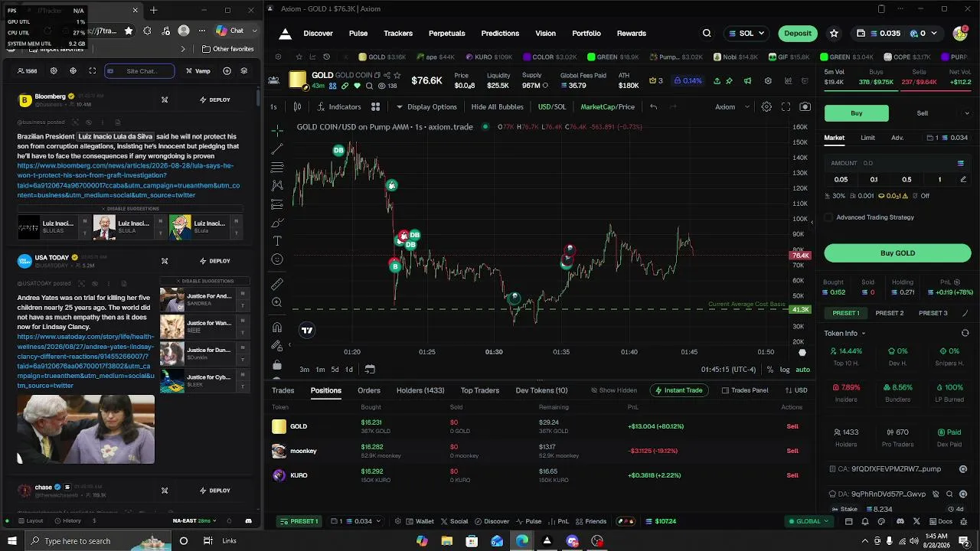980x551 pixels.
Task: Favorite GOLD coin with the star icon
Action: point(399,75)
